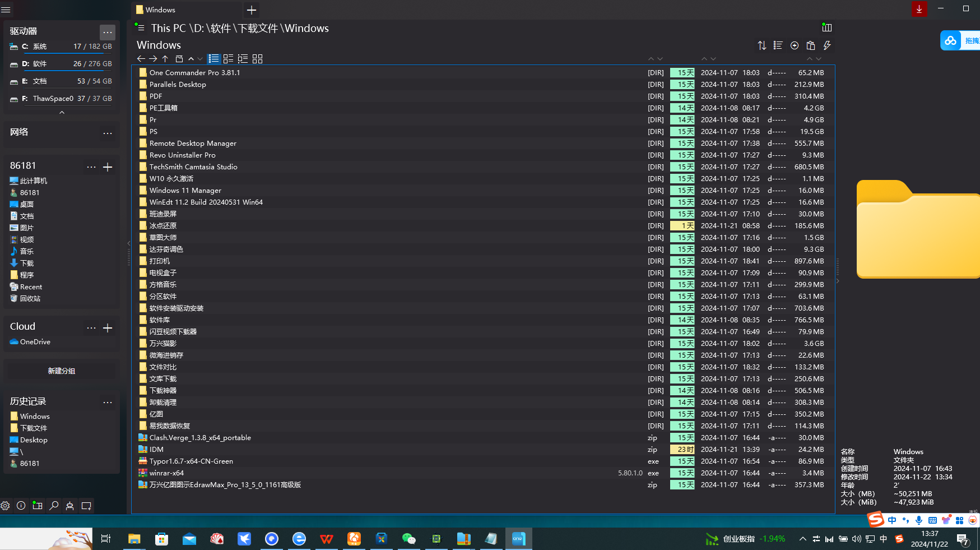Open drive D: 软件
This screenshot has width=980, height=550.
pos(61,64)
